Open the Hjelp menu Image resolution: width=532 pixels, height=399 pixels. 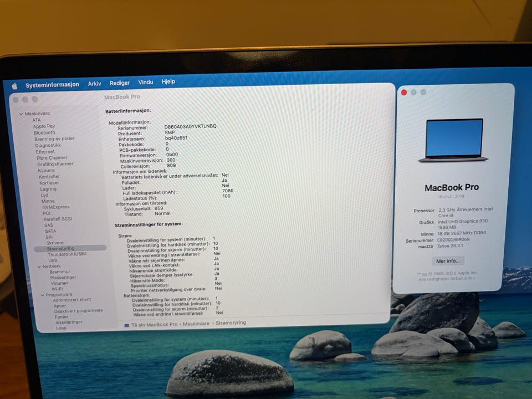point(168,81)
